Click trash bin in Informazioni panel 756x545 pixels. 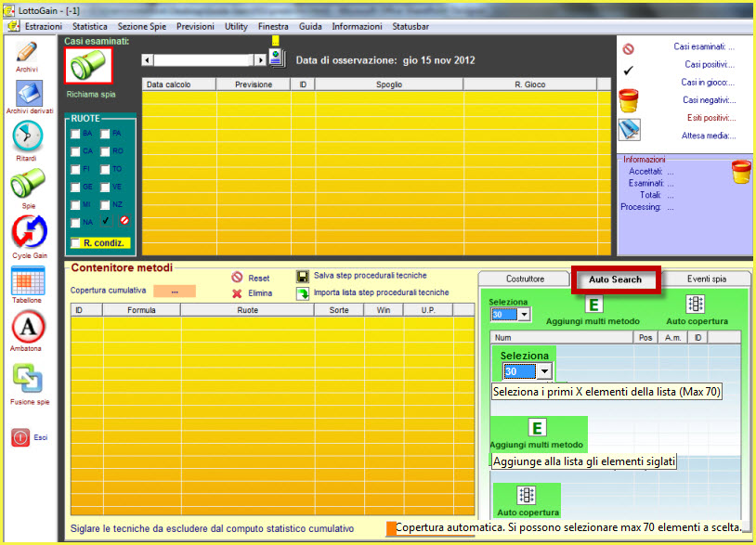(741, 172)
